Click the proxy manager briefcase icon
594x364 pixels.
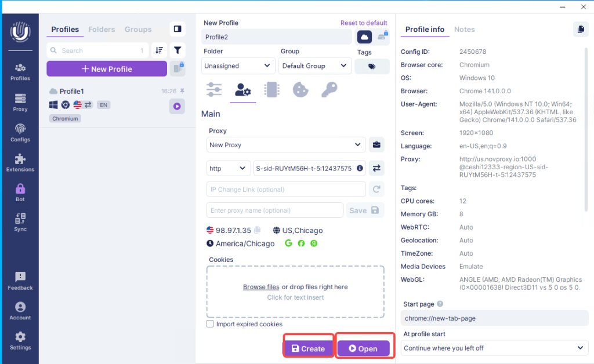(x=376, y=145)
